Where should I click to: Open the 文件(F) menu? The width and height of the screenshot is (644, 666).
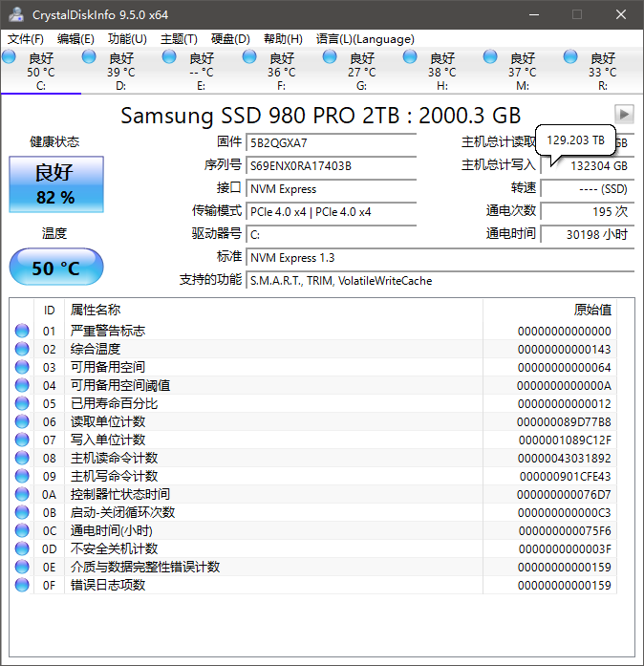[26, 39]
